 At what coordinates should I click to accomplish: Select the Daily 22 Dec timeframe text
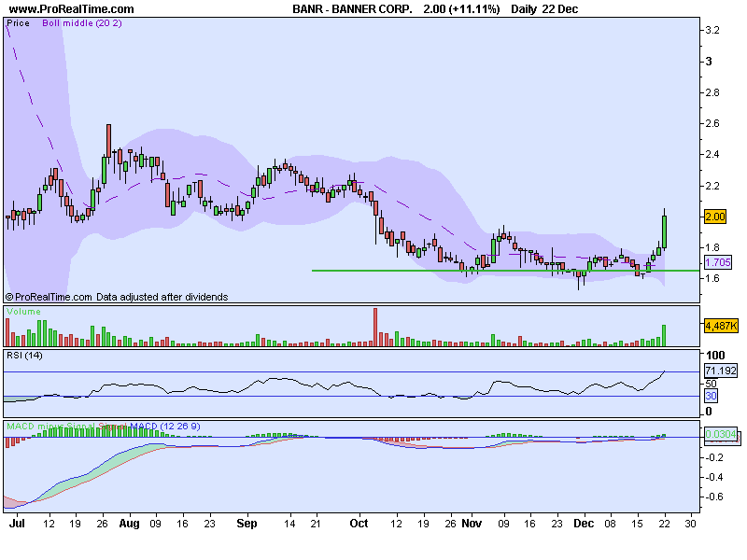click(544, 9)
